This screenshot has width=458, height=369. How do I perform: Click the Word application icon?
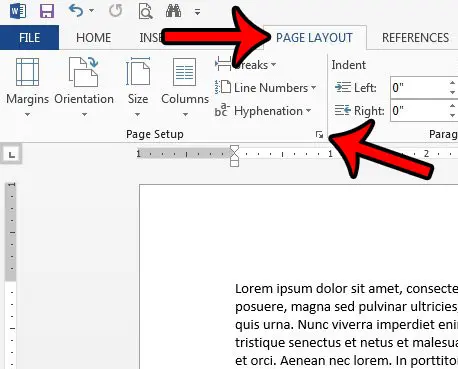(18, 11)
